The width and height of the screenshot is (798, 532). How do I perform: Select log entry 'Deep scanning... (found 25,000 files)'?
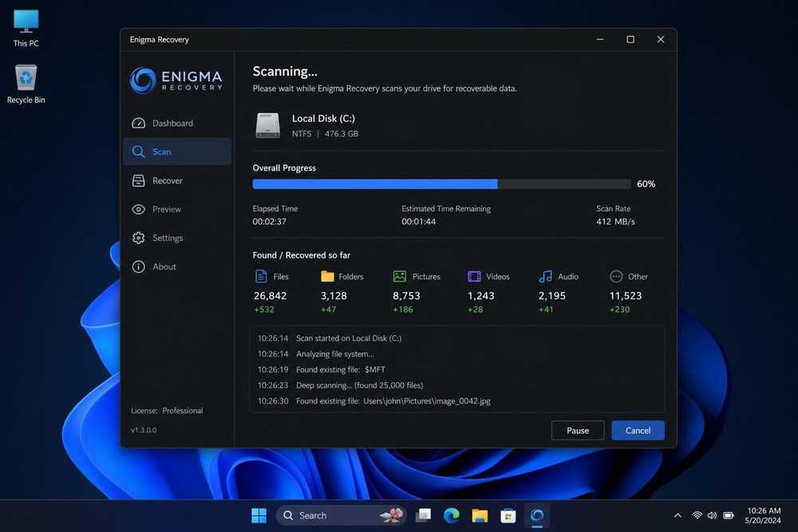tap(456, 385)
